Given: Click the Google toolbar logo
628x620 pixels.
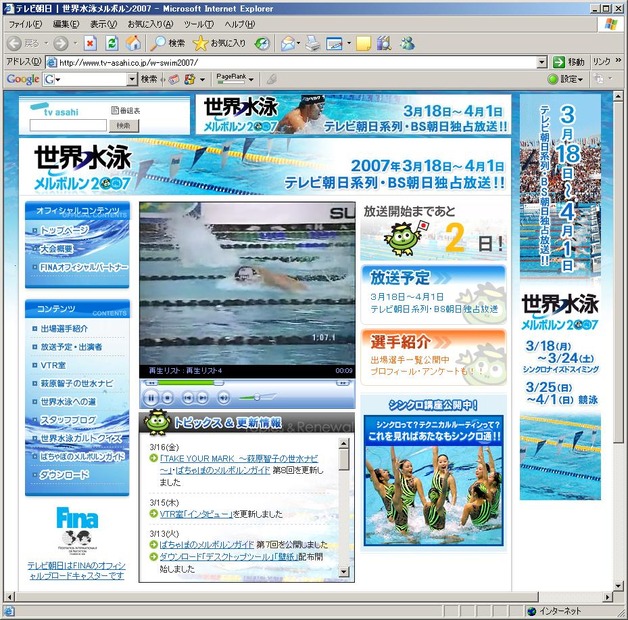Looking at the screenshot, I should point(23,79).
